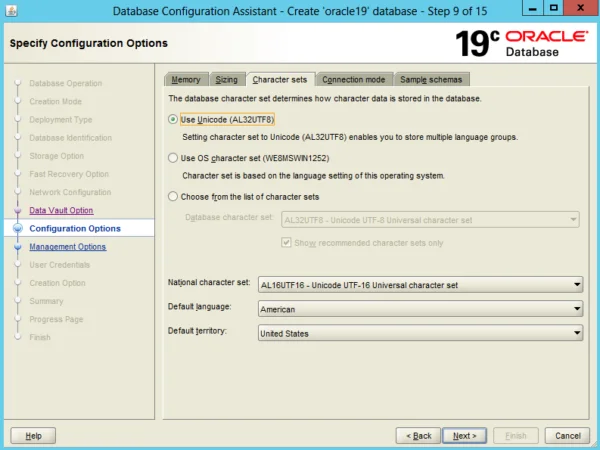Image resolution: width=600 pixels, height=450 pixels.
Task: Open the National character set dropdown
Action: click(421, 285)
